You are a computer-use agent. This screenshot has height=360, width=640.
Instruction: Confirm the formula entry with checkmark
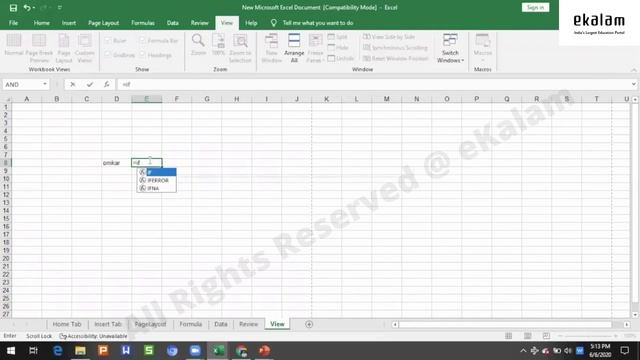(x=90, y=84)
